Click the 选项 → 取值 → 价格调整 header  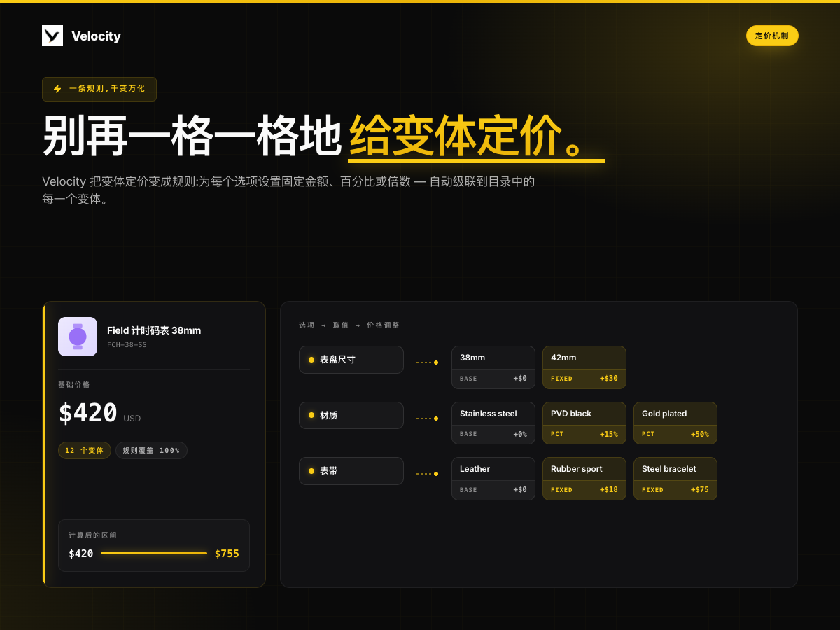coord(349,325)
